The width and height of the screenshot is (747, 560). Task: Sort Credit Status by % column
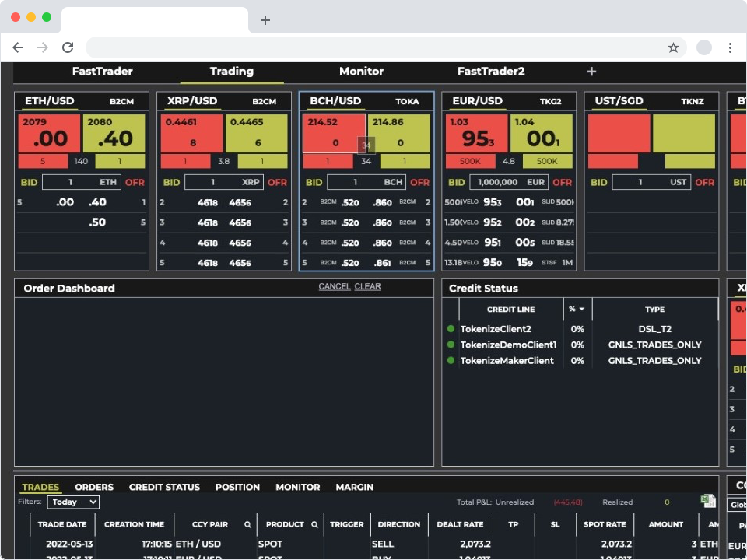point(577,309)
